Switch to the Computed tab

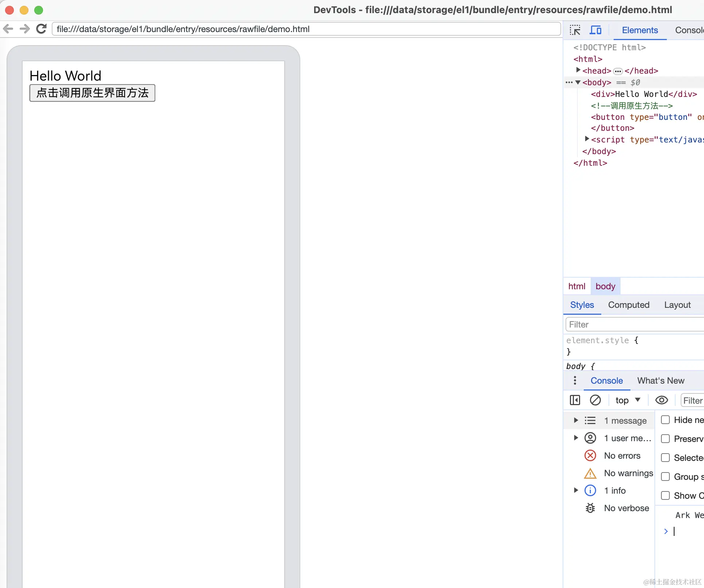tap(629, 305)
